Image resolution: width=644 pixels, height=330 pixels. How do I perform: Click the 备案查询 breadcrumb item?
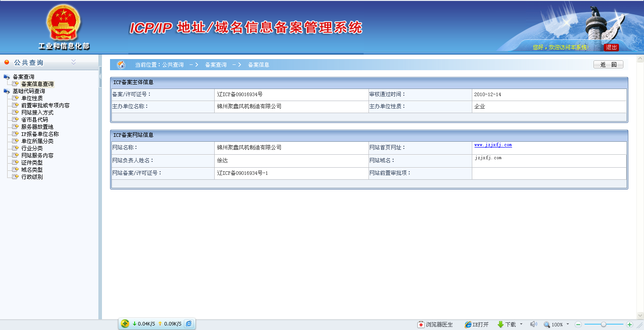[x=216, y=65]
